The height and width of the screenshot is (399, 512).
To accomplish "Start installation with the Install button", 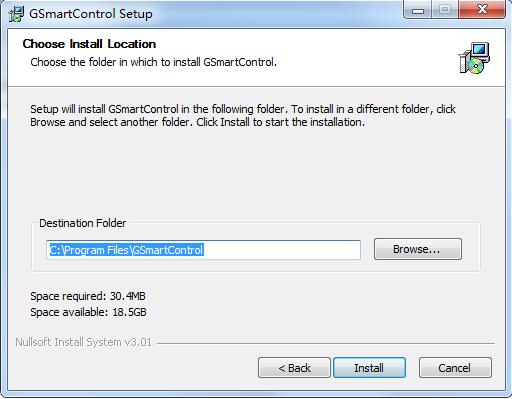I will tap(369, 368).
